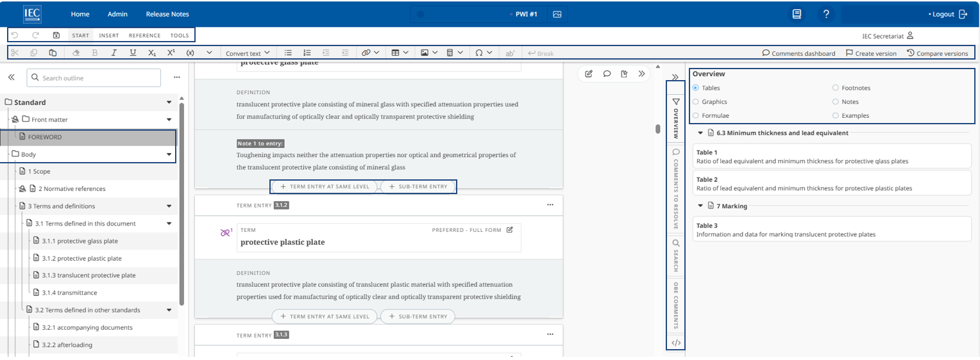The image size is (980, 360).
Task: Click the Cut scissors icon
Action: click(15, 53)
